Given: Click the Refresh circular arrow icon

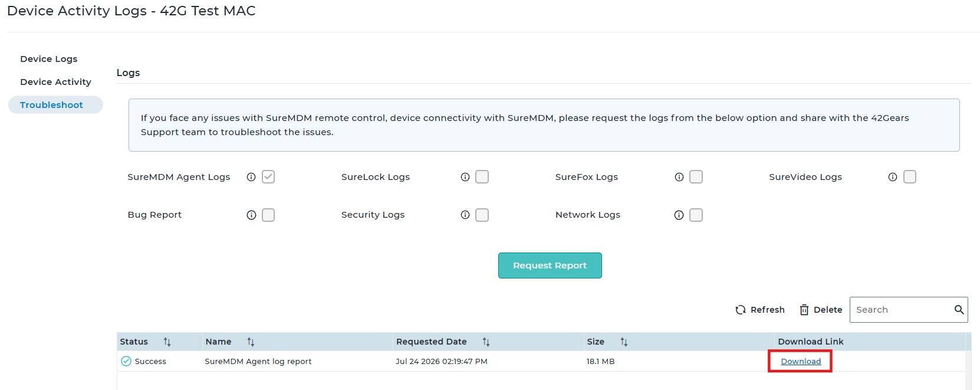Looking at the screenshot, I should [741, 310].
